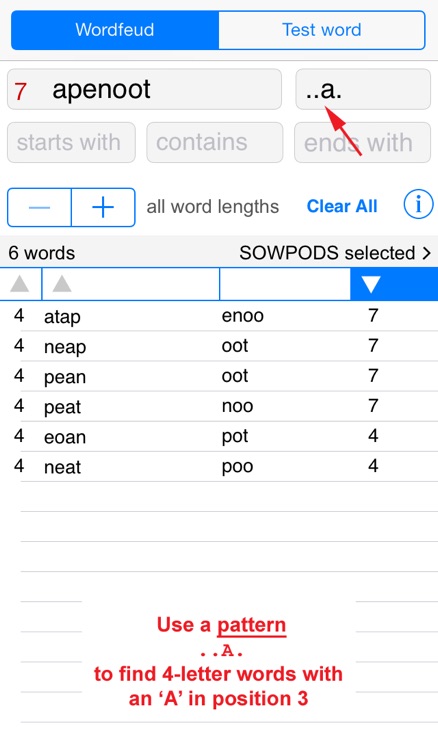Switch to the Test word tab

(322, 30)
